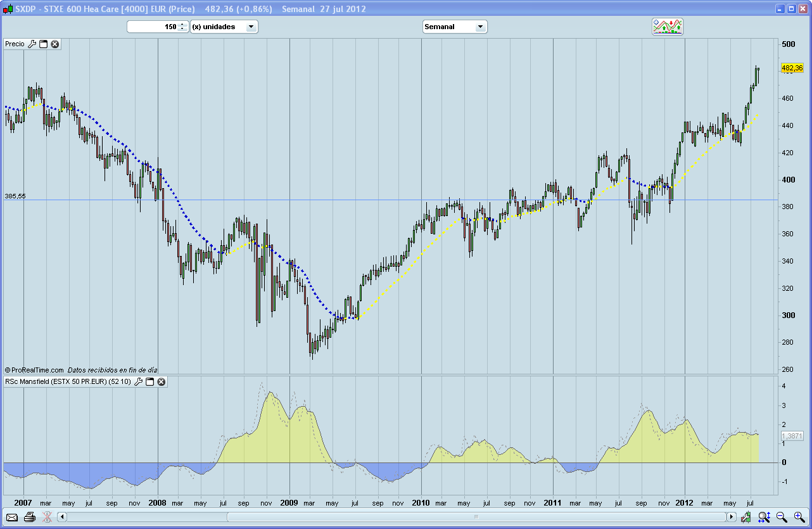The height and width of the screenshot is (529, 812).
Task: Zoom out with the minus magnifier
Action: (782, 517)
